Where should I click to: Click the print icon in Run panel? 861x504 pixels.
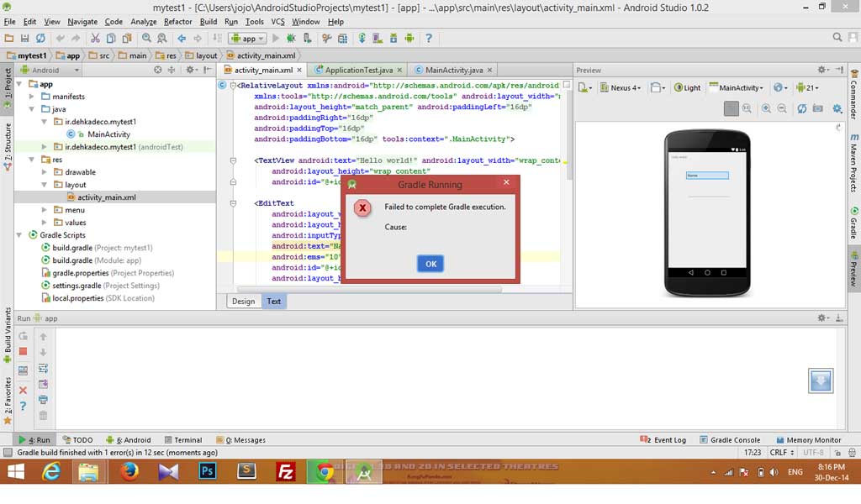click(x=44, y=400)
